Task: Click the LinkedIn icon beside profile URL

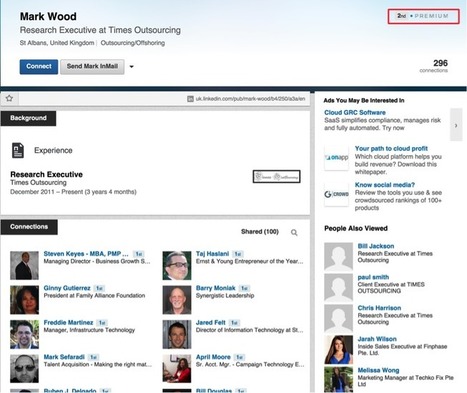Action: 190,99
